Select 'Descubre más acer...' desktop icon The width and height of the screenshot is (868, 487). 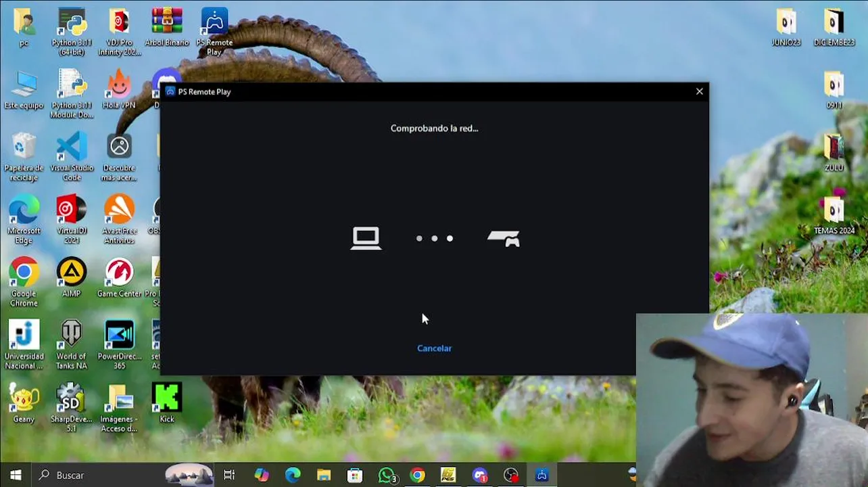click(120, 157)
